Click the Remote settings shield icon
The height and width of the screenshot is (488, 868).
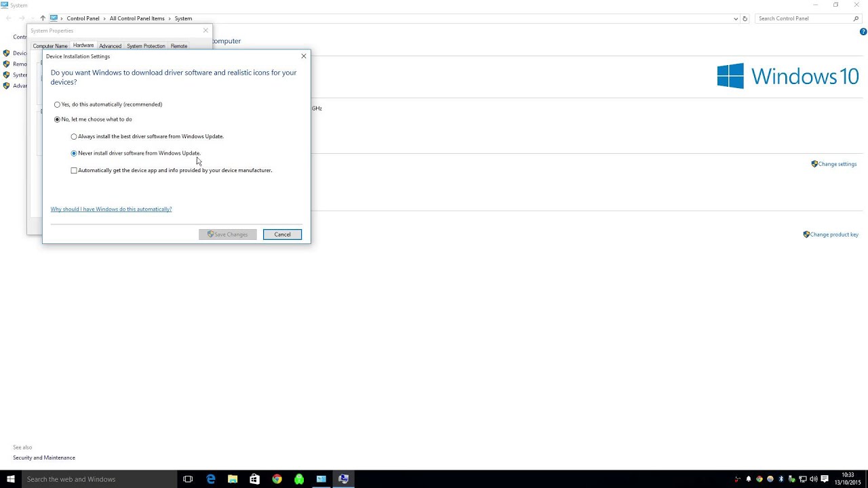(6, 64)
